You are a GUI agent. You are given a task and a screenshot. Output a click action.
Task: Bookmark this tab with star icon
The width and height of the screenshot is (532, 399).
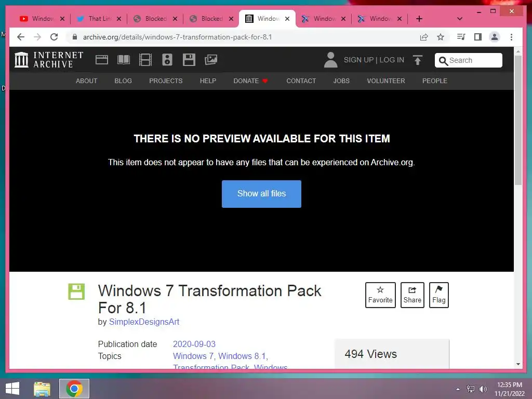441,37
